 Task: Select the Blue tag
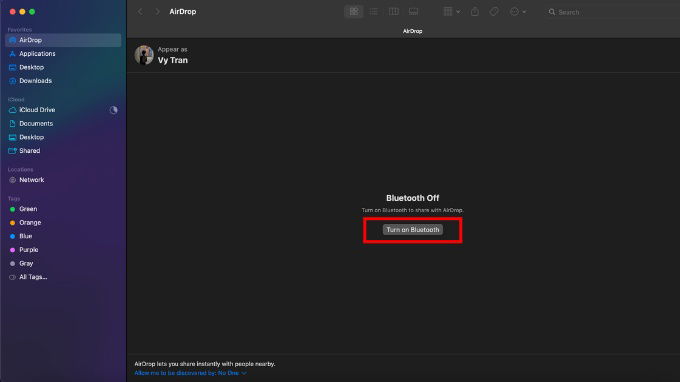(63, 236)
